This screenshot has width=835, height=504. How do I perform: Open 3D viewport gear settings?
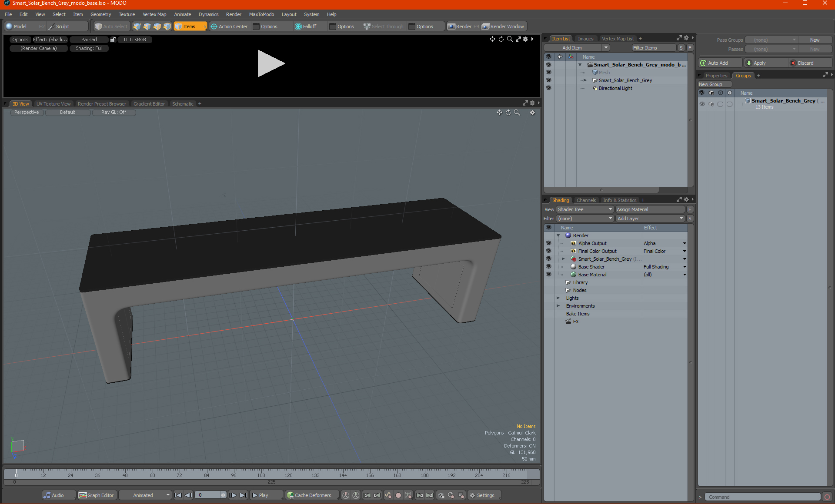(x=532, y=113)
